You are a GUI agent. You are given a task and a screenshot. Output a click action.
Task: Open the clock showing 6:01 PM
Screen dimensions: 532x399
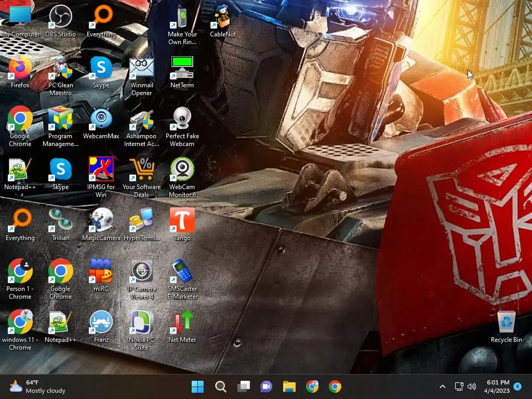(x=497, y=387)
